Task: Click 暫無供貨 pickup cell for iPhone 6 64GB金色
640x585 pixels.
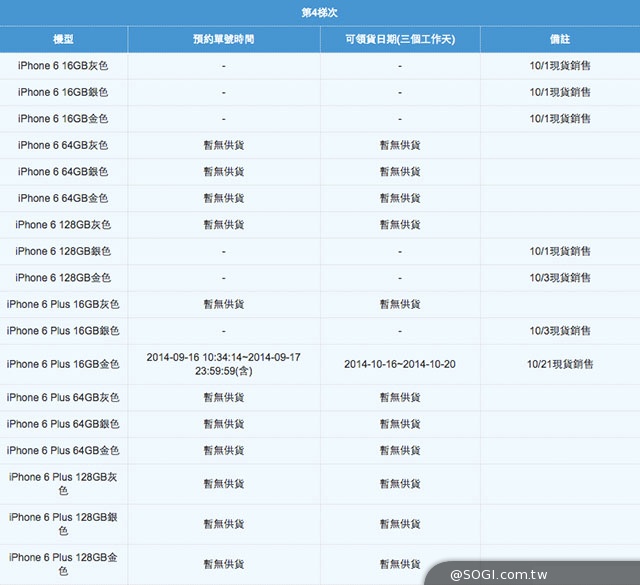Action: [400, 198]
